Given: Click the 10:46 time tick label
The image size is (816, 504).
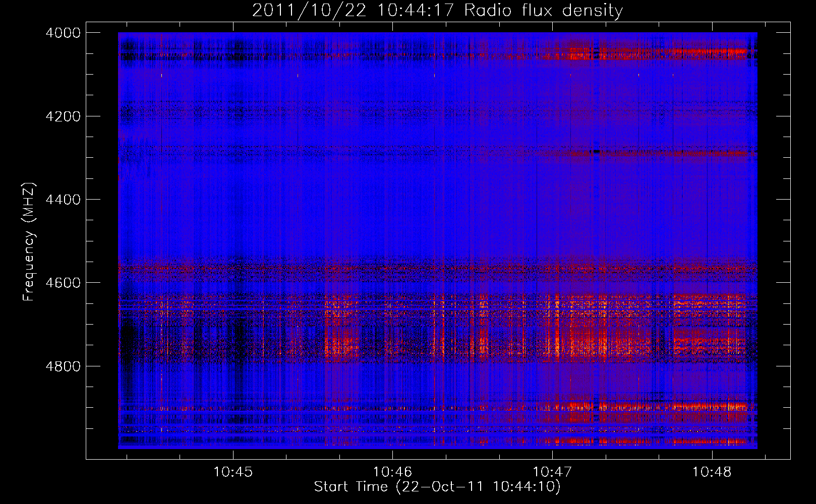Looking at the screenshot, I should click(x=392, y=472).
